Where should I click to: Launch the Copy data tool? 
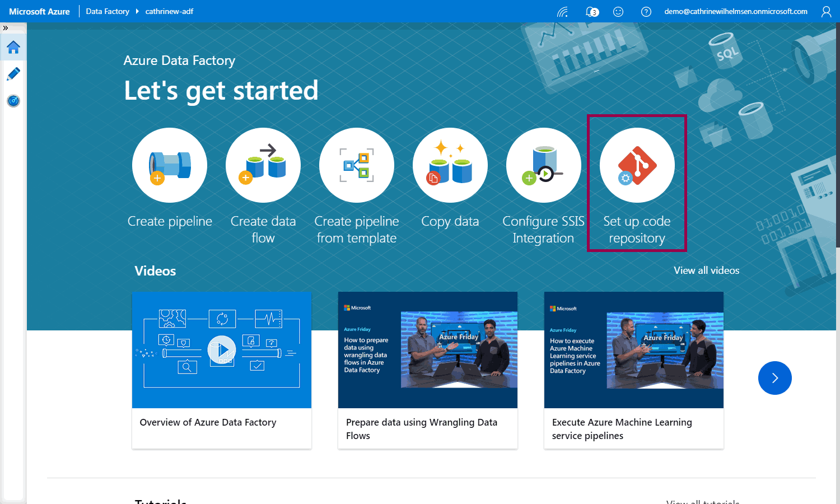click(x=450, y=165)
